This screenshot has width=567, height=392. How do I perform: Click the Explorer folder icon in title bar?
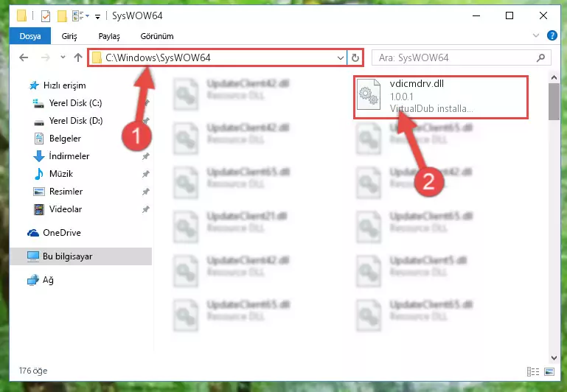point(21,15)
